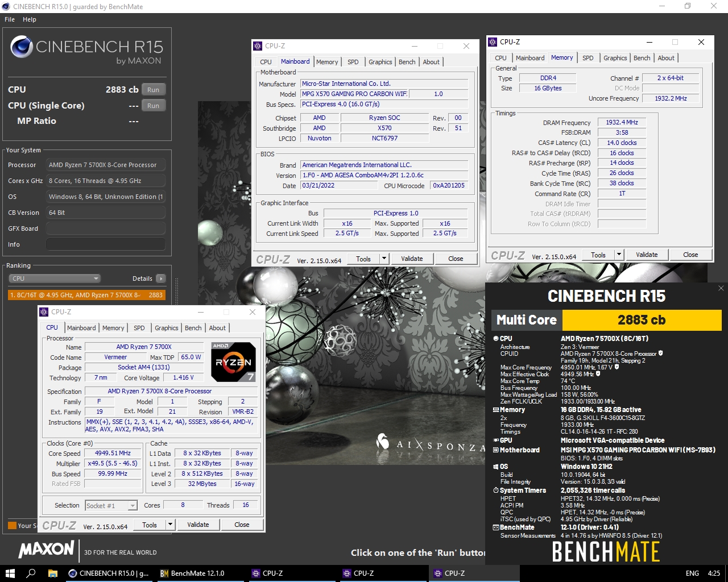Switch to BenchMate 12.1.0 taskbar button
This screenshot has height=582, width=728.
(x=200, y=573)
